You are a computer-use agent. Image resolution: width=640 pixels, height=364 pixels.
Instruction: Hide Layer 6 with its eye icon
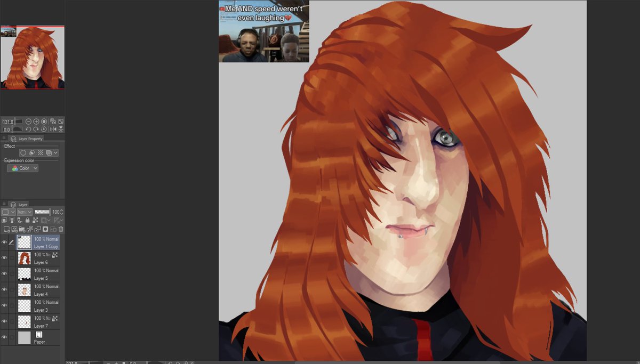(x=4, y=258)
